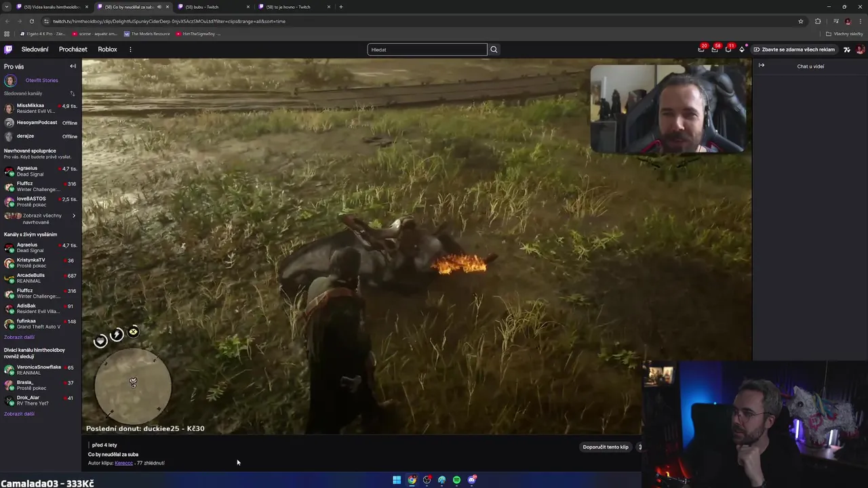The height and width of the screenshot is (488, 868).
Task: Open KristynkaTV live channel
Action: click(41, 263)
